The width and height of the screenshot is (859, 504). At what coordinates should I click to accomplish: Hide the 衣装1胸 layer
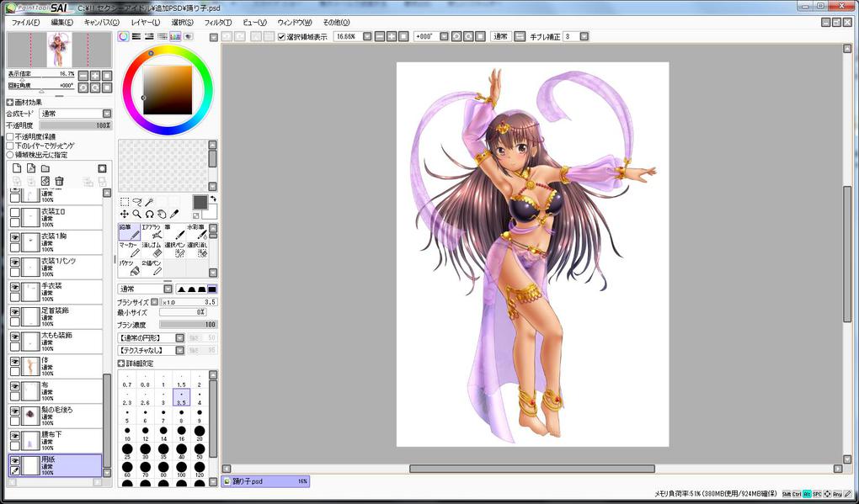15,238
